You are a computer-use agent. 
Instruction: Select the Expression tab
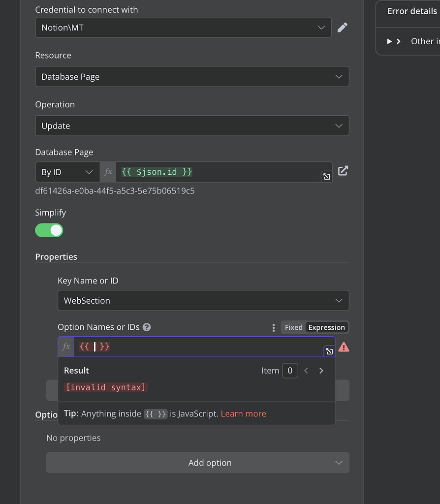[326, 327]
